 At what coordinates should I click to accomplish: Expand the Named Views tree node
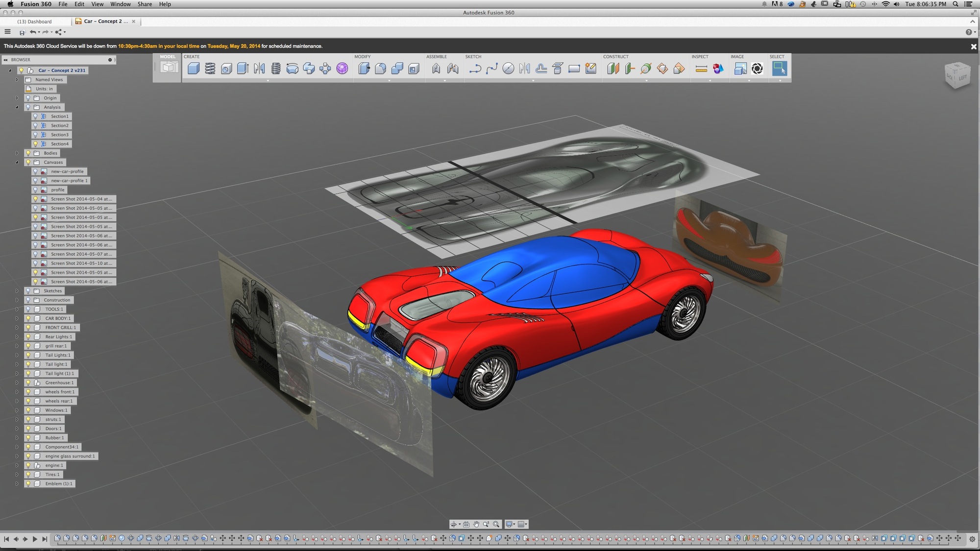pyautogui.click(x=17, y=79)
